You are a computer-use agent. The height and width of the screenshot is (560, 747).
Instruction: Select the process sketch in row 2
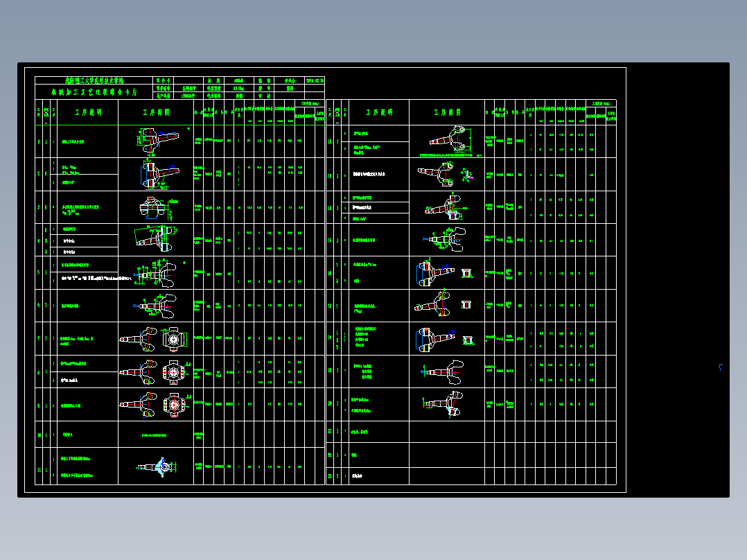click(159, 174)
